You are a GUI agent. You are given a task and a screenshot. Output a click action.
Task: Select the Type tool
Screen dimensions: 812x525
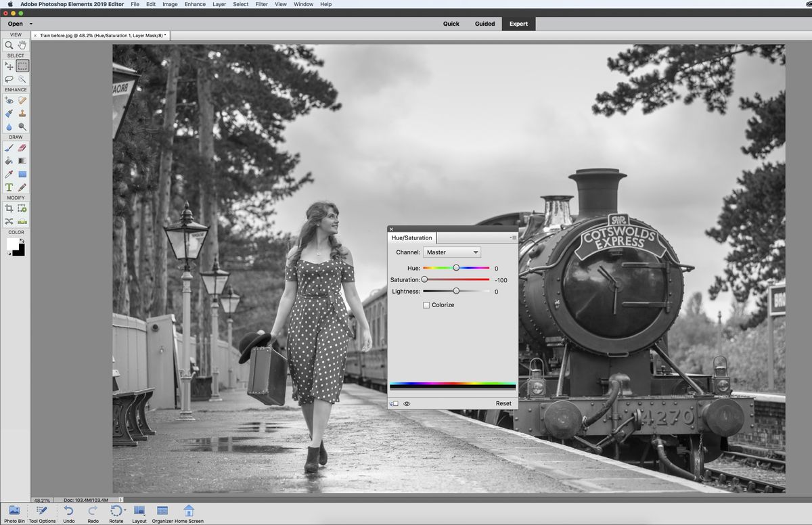pos(8,187)
